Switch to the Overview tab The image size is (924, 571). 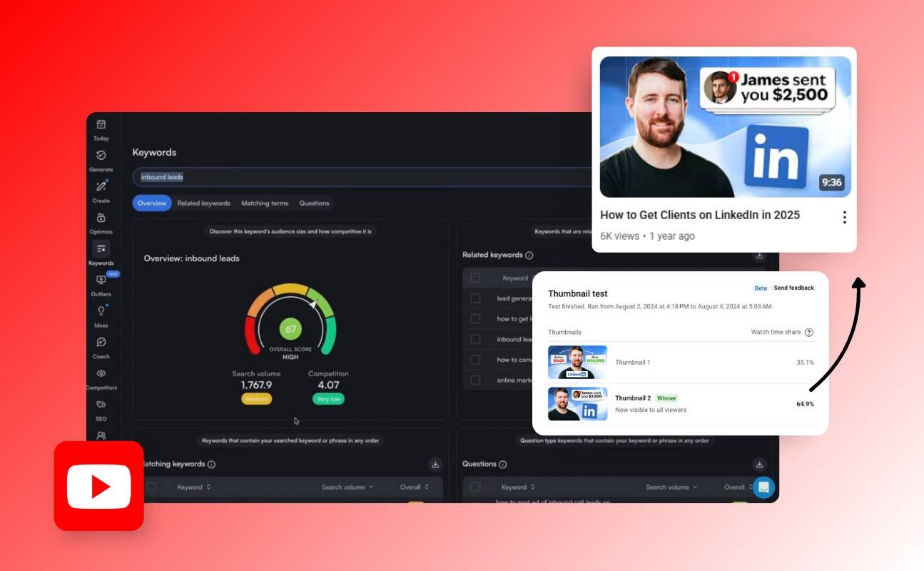152,203
